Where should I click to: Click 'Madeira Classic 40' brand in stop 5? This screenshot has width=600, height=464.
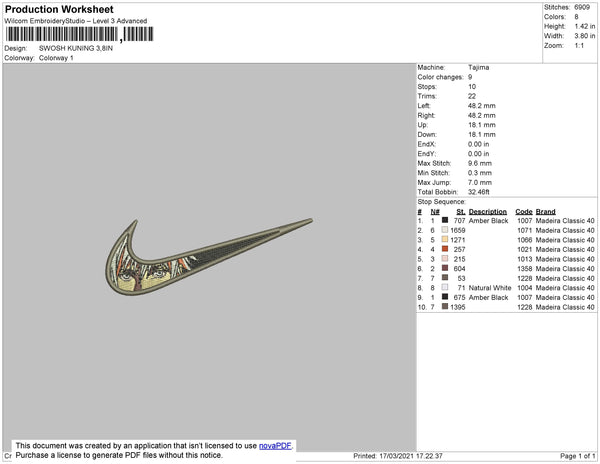pyautogui.click(x=565, y=259)
